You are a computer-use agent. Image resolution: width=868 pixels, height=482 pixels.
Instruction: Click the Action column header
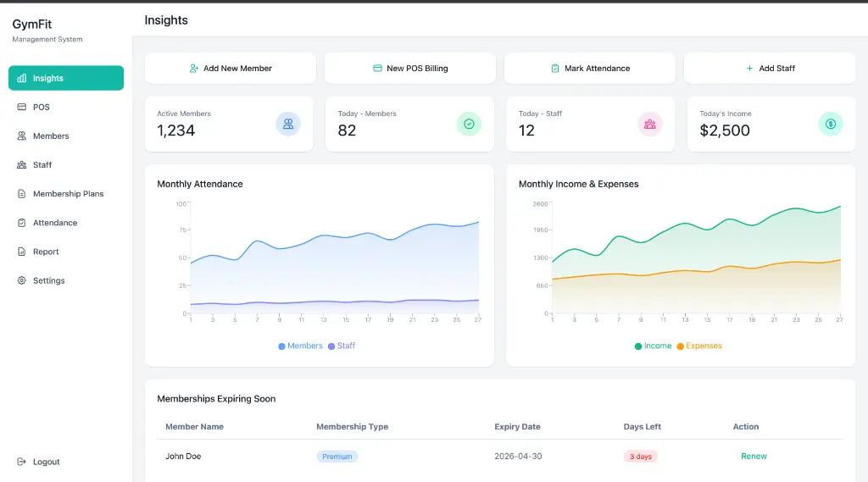click(x=746, y=427)
